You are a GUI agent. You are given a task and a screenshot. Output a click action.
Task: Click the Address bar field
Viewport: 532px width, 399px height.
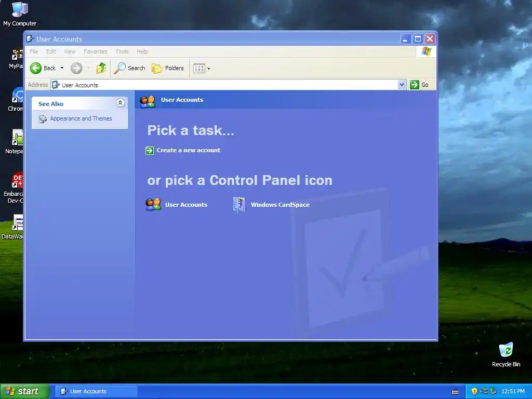tap(224, 85)
